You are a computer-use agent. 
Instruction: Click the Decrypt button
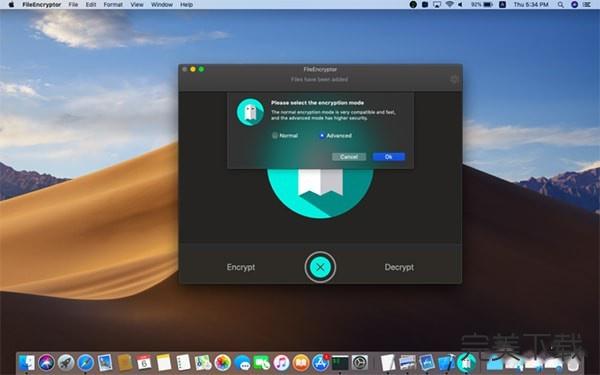(399, 267)
